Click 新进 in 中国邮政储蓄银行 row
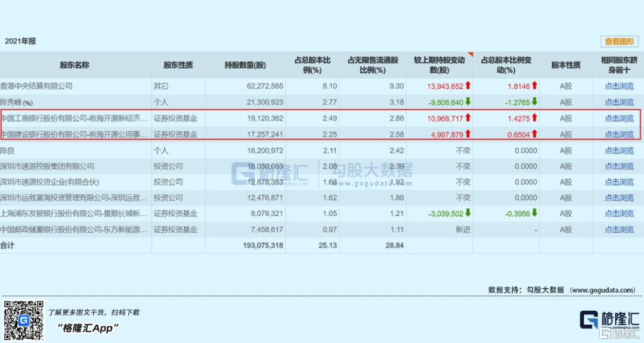 (463, 230)
